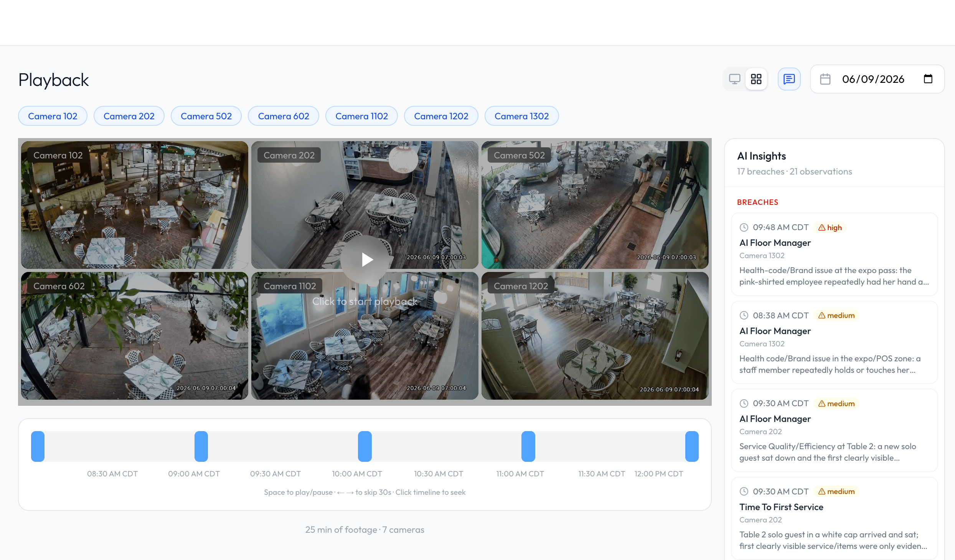This screenshot has height=560, width=955.
Task: Click the clock icon beside 09:48 AM CDT
Action: point(744,227)
